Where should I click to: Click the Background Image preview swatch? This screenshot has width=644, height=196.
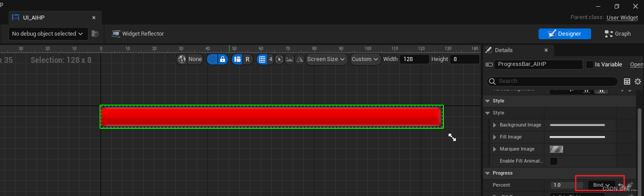coord(577,125)
